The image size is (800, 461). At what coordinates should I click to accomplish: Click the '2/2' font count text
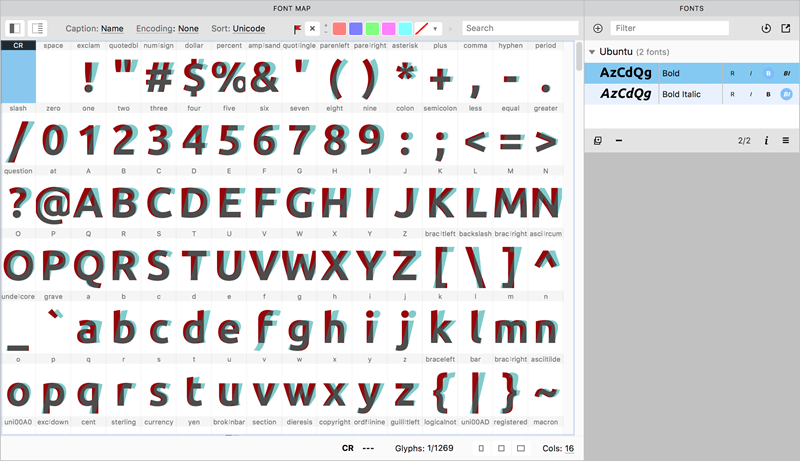tap(744, 141)
